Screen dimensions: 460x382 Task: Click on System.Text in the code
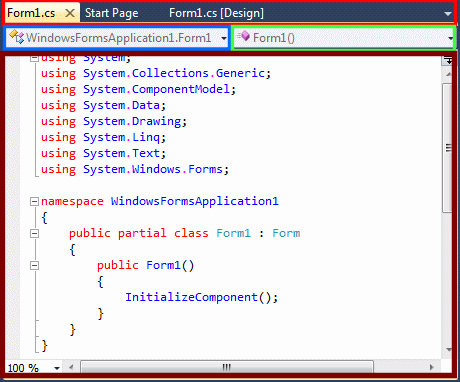tap(121, 153)
